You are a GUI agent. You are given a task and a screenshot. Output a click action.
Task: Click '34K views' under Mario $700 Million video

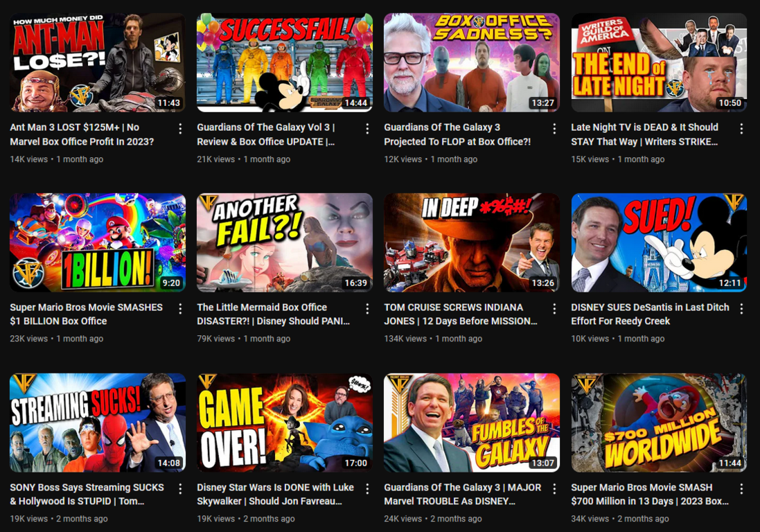590,518
